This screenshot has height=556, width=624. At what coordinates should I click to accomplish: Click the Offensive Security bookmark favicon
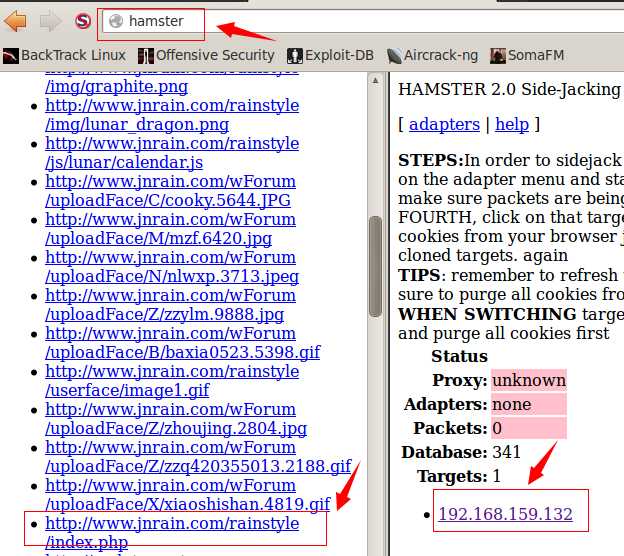146,56
